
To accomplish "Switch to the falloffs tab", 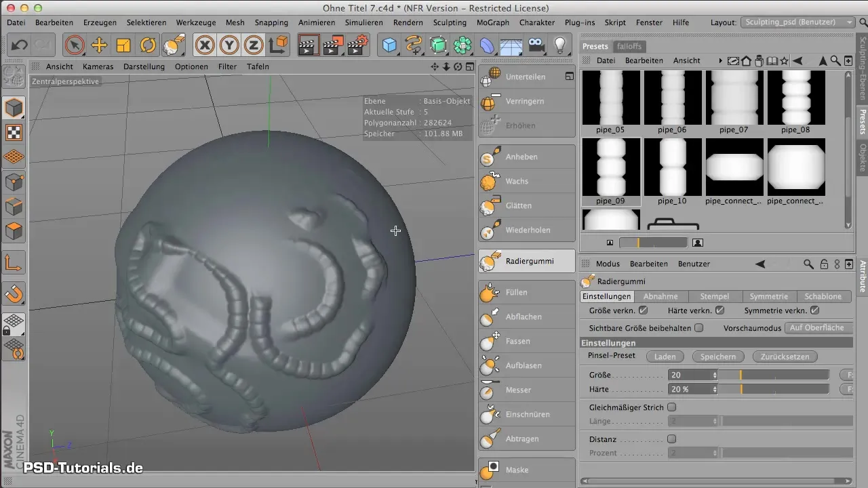I will (629, 46).
